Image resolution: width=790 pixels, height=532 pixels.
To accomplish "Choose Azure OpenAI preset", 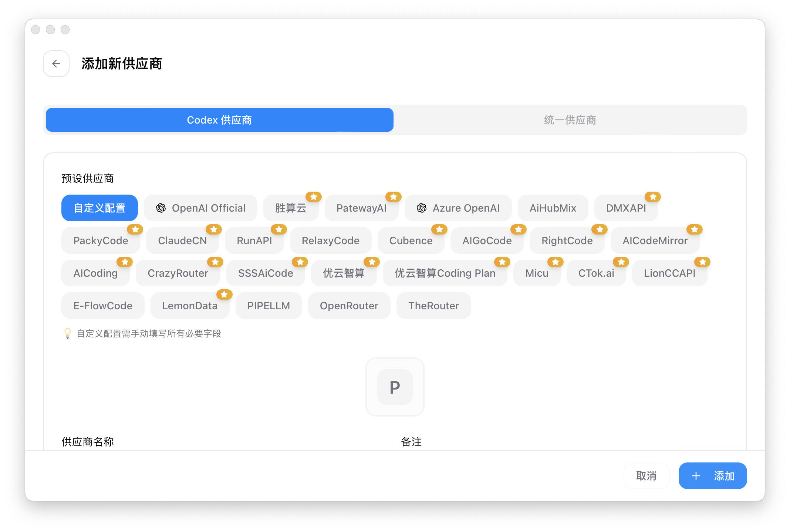I will [x=458, y=208].
